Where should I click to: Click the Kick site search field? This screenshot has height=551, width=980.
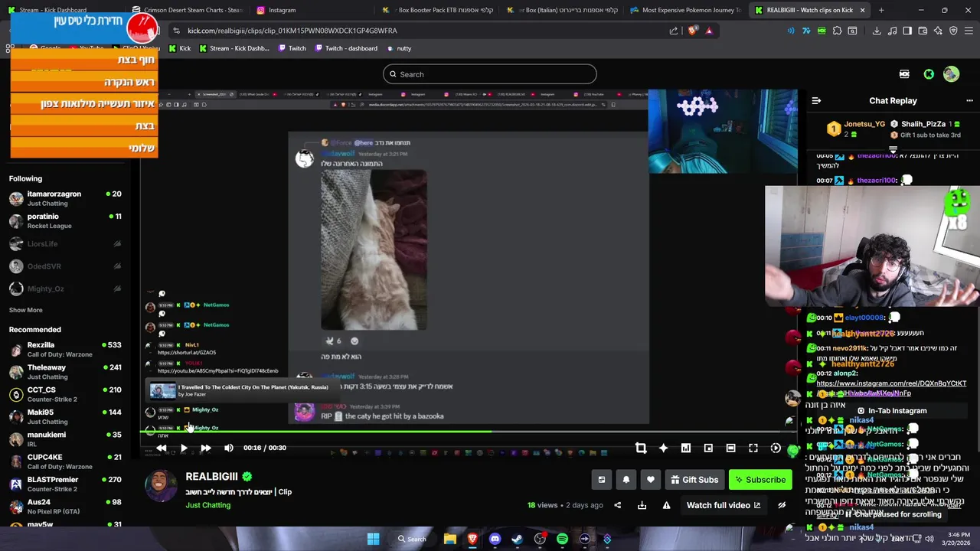(490, 74)
